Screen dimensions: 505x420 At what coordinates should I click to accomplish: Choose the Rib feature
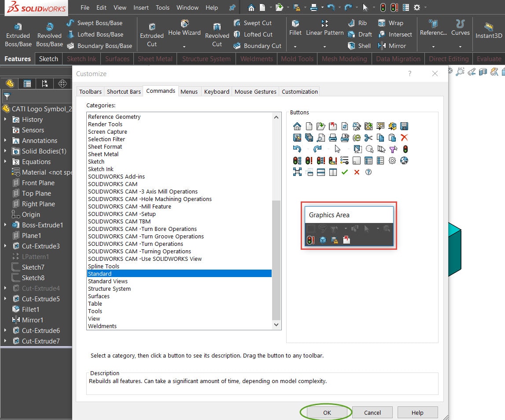(357, 23)
